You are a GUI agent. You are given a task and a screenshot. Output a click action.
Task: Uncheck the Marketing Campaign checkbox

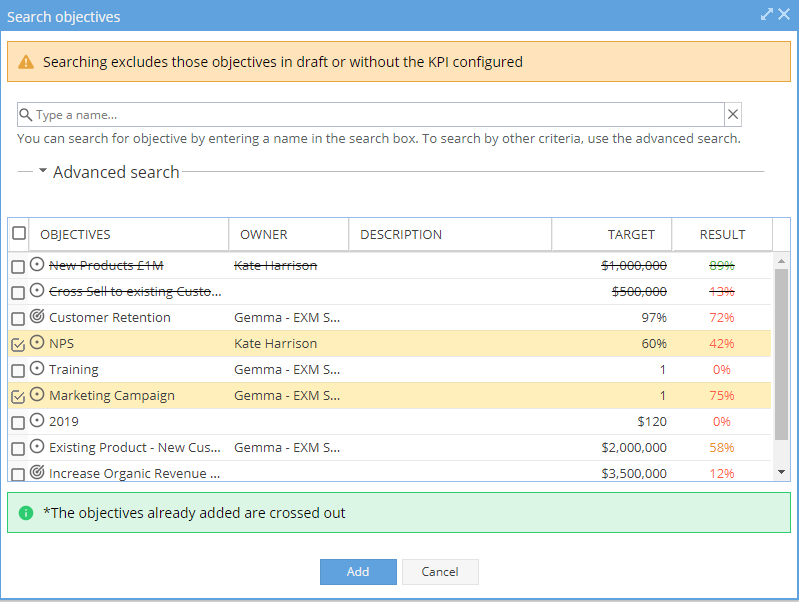click(18, 397)
